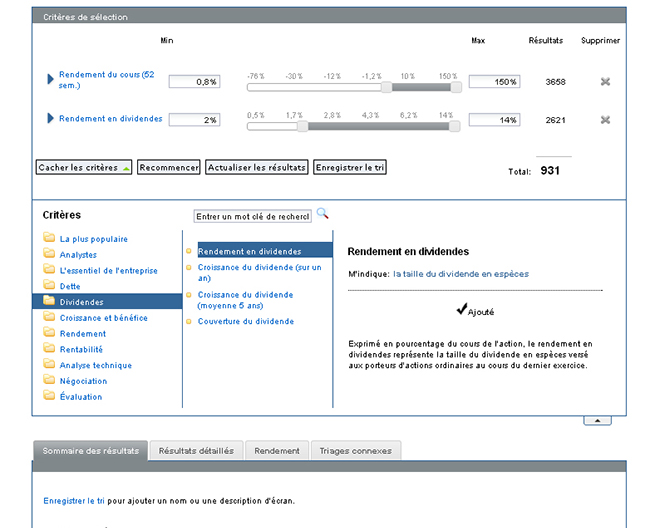Click the search magnifier icon
The image size is (650, 528).
tap(323, 214)
